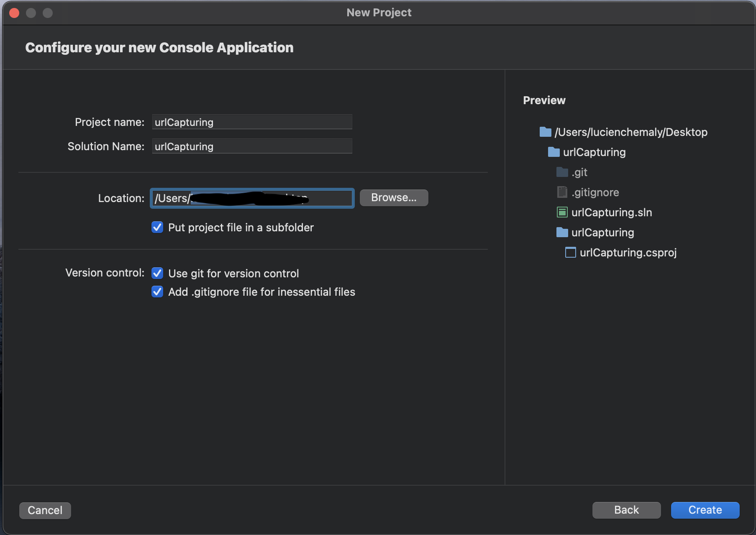Click the urlCapturing.csproj project file icon

click(570, 252)
